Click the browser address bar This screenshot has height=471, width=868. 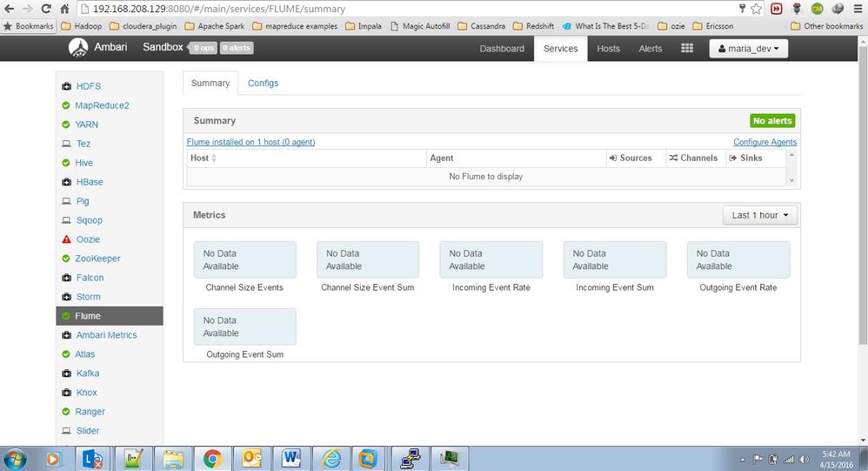click(410, 9)
